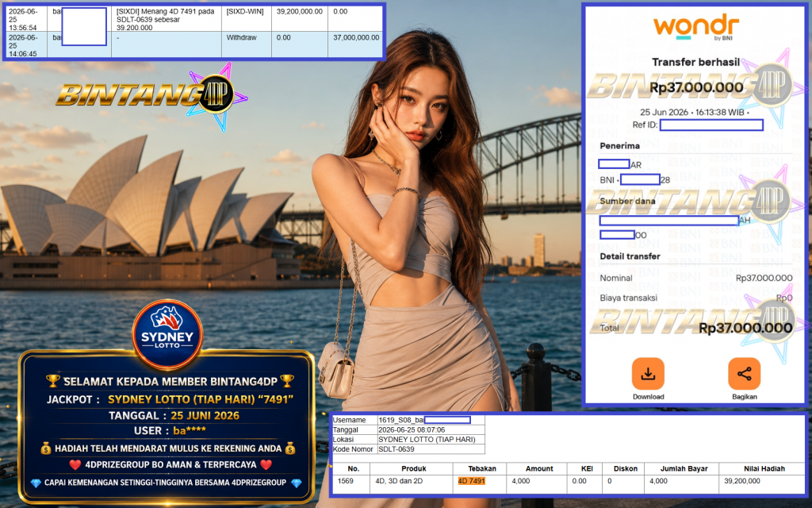
Task: Select the SYDNEY LOTTO (TIAP HARI) table value
Action: 427,439
